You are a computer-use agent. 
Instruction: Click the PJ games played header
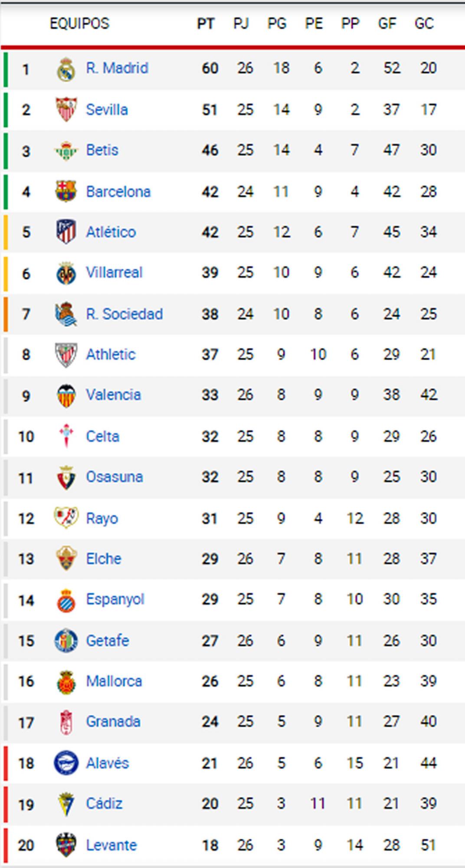click(x=241, y=23)
